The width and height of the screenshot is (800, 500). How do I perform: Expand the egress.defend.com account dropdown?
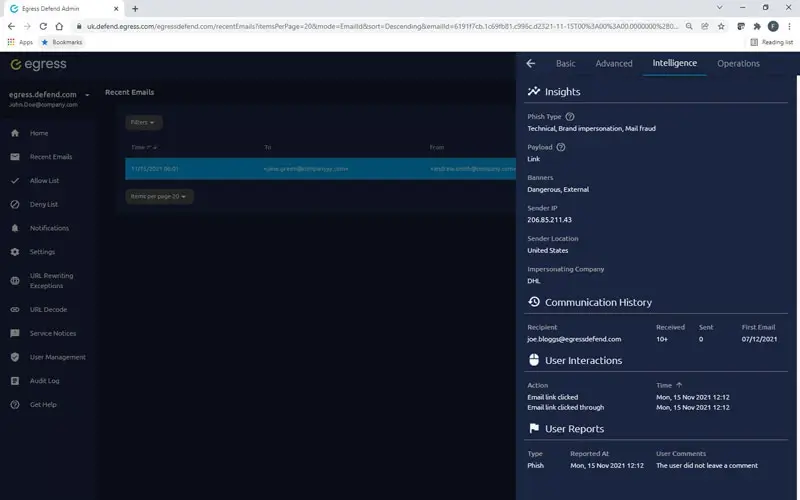[x=87, y=95]
